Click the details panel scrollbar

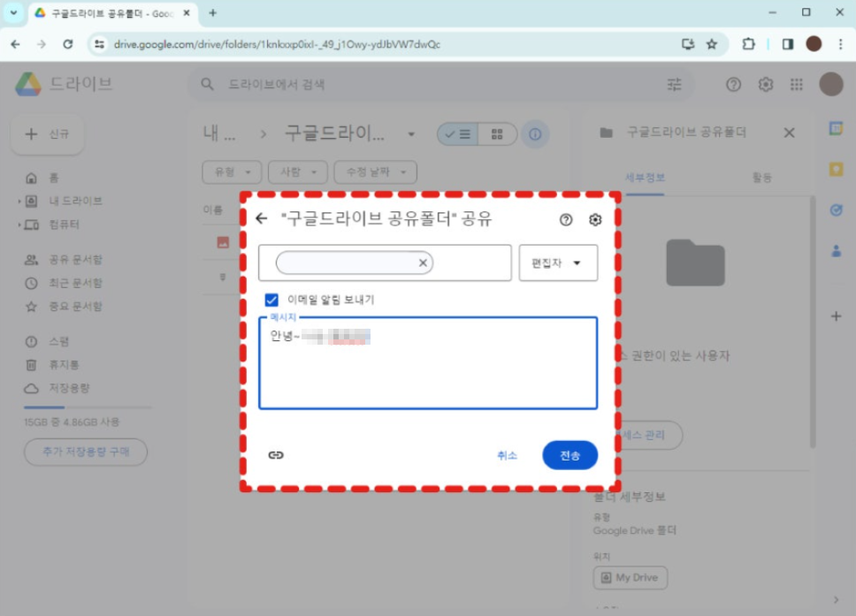pyautogui.click(x=814, y=322)
